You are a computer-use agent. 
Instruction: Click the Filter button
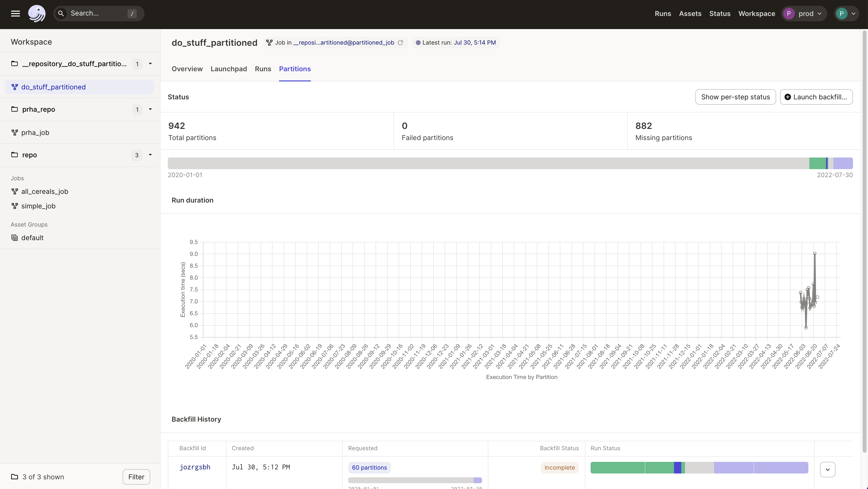pos(136,477)
